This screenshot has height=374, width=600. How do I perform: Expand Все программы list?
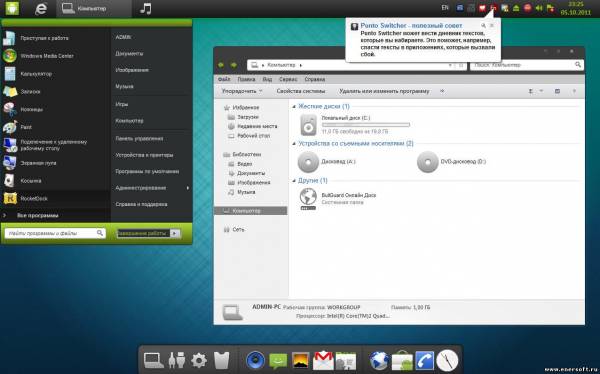38,216
